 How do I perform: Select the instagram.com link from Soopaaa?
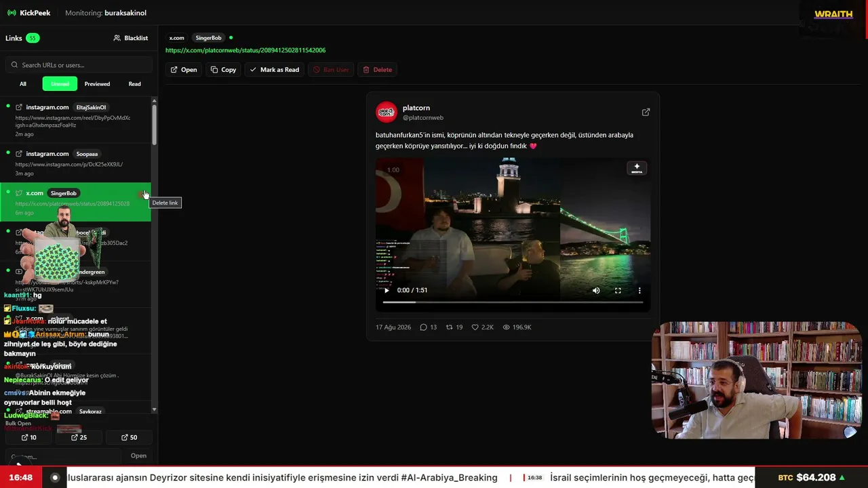[x=75, y=163]
